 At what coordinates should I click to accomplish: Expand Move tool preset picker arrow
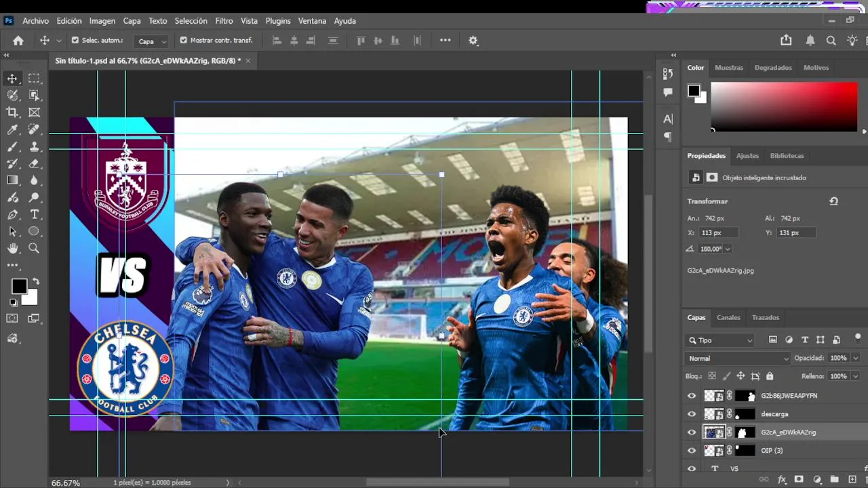(x=59, y=41)
